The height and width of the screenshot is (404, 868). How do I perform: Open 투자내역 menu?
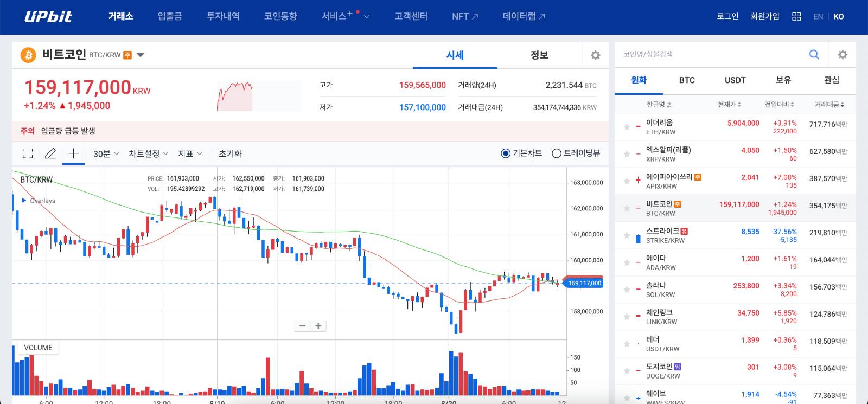tap(223, 16)
